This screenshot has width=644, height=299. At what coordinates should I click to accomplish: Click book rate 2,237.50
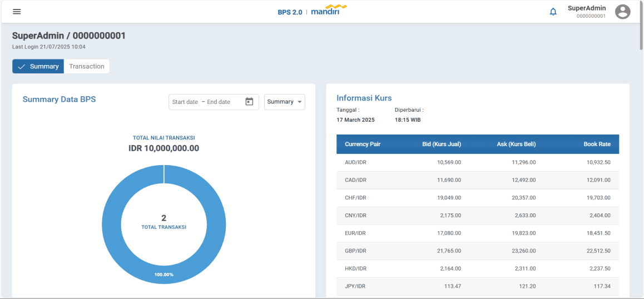[x=600, y=268]
